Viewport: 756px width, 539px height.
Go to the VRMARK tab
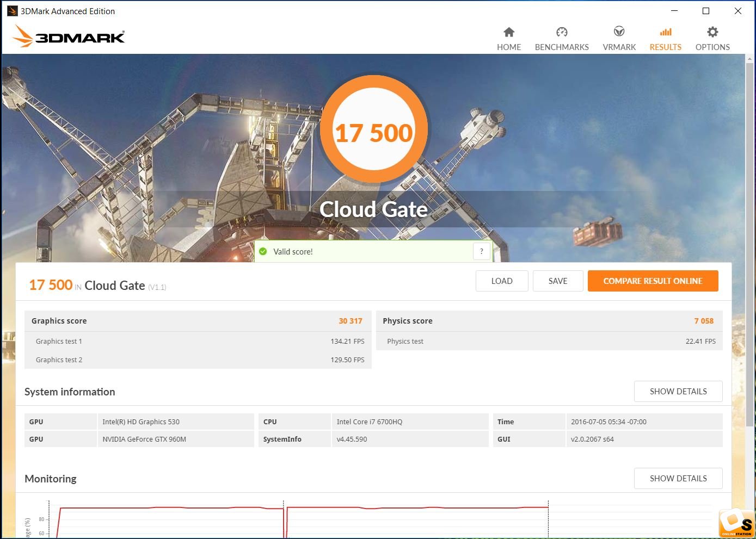point(619,47)
